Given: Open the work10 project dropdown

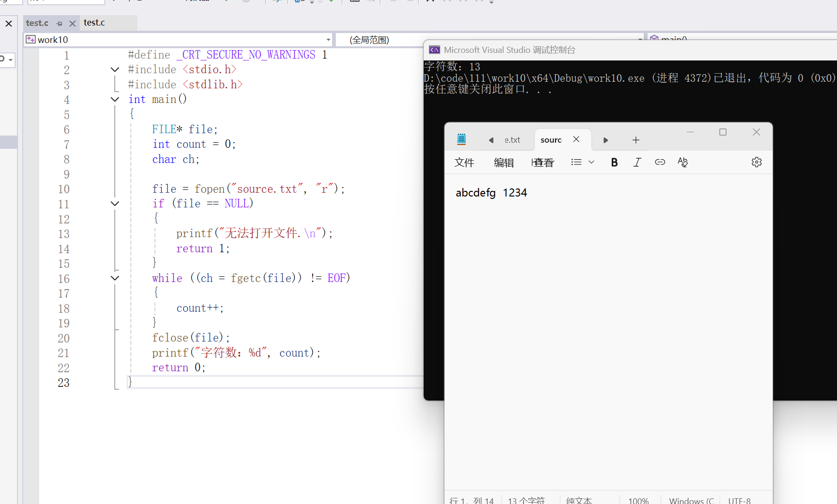Looking at the screenshot, I should 328,40.
